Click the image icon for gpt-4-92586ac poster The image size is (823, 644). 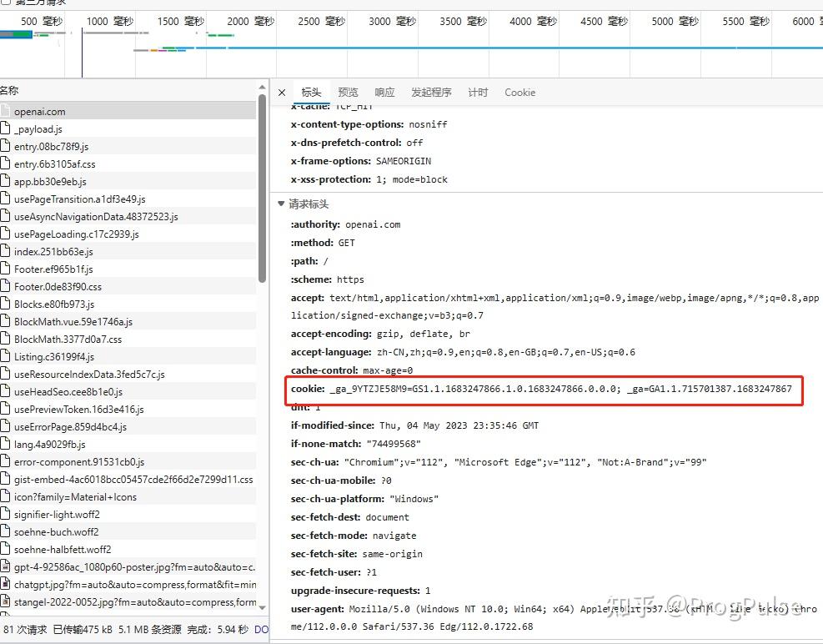[8, 566]
